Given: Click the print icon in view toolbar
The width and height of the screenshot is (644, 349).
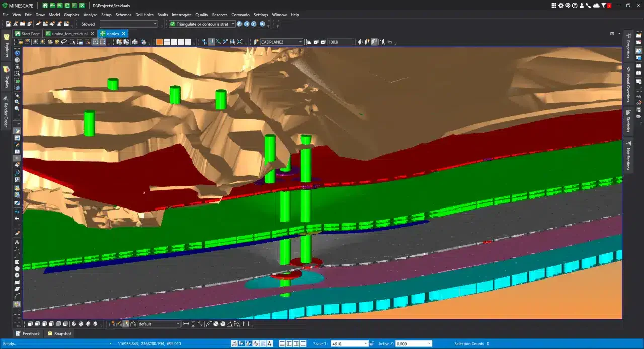Looking at the screenshot, I should click(x=135, y=42).
